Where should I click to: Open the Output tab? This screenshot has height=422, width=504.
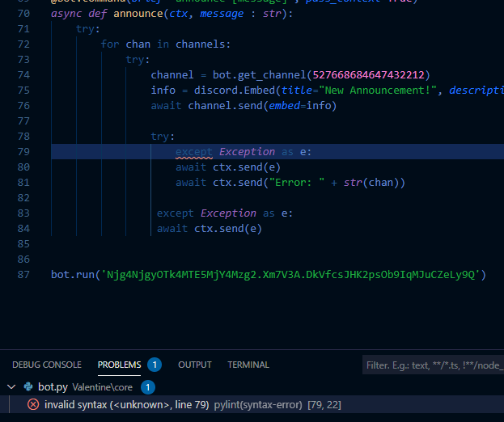[x=195, y=365]
